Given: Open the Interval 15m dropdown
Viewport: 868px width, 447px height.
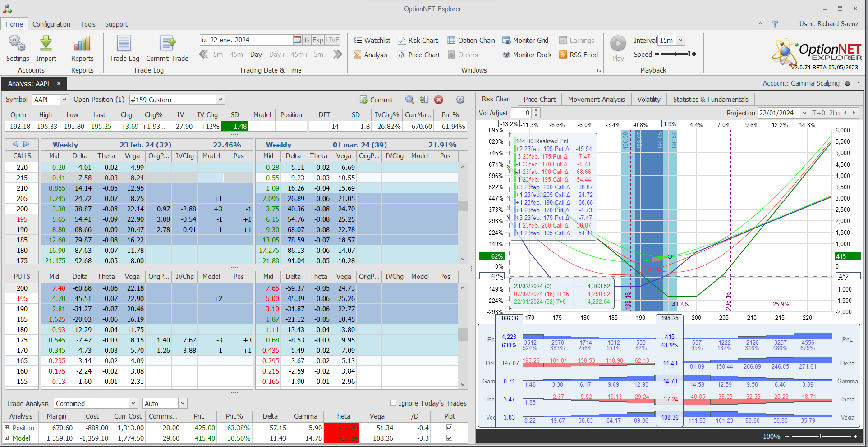Looking at the screenshot, I should [x=681, y=40].
